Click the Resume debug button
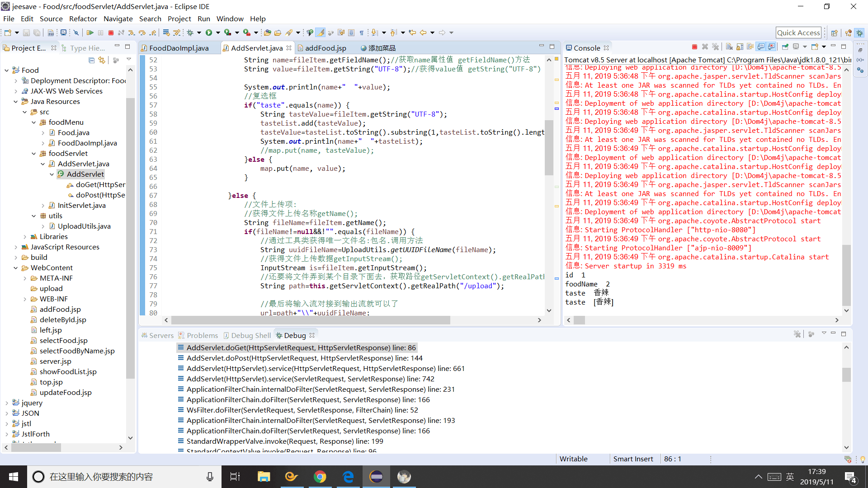 90,33
